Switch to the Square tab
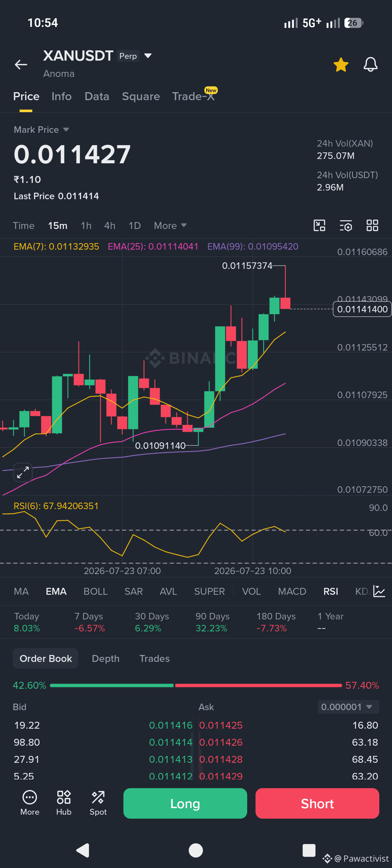Screen dimensions: 392x868 (x=141, y=97)
